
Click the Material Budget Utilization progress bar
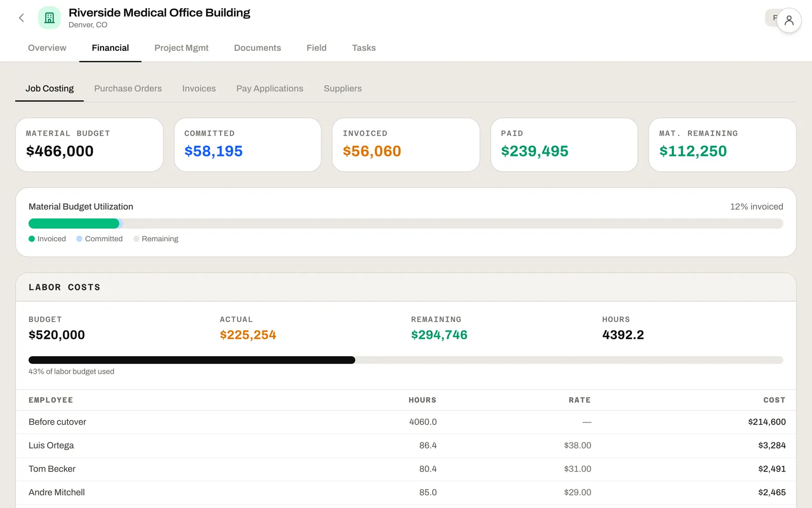[x=406, y=224]
